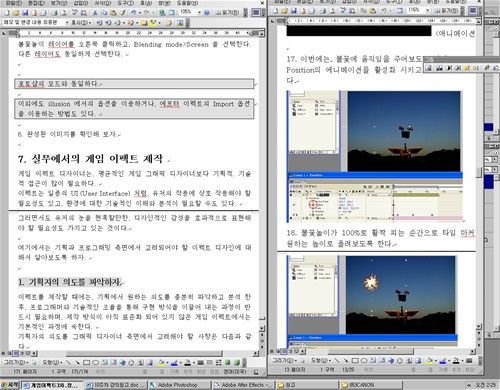Expand font color arrow in left drawing toolbar

click(x=194, y=363)
